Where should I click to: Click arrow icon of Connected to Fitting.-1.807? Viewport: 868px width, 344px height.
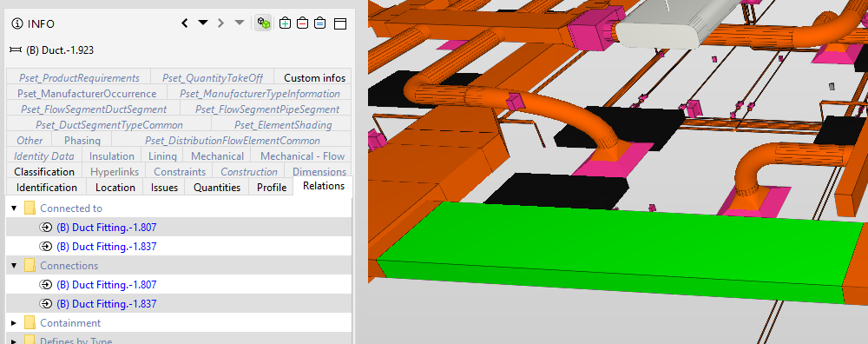(47, 227)
